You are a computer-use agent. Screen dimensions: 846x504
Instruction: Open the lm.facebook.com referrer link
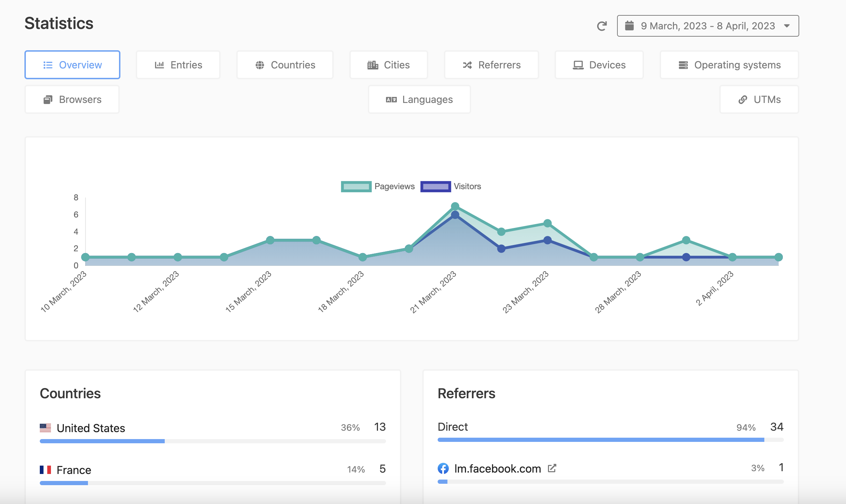tap(497, 468)
